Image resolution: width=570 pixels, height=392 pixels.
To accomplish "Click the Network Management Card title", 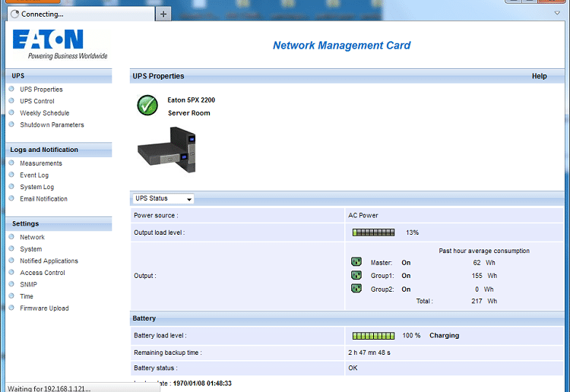I will (342, 46).
